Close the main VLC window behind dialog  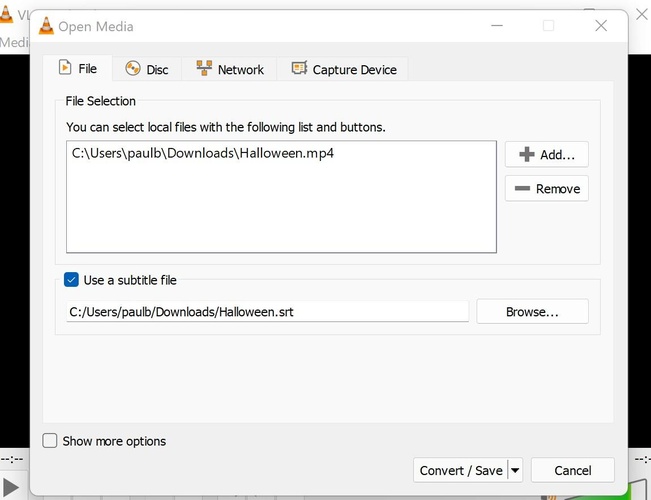coord(642,15)
